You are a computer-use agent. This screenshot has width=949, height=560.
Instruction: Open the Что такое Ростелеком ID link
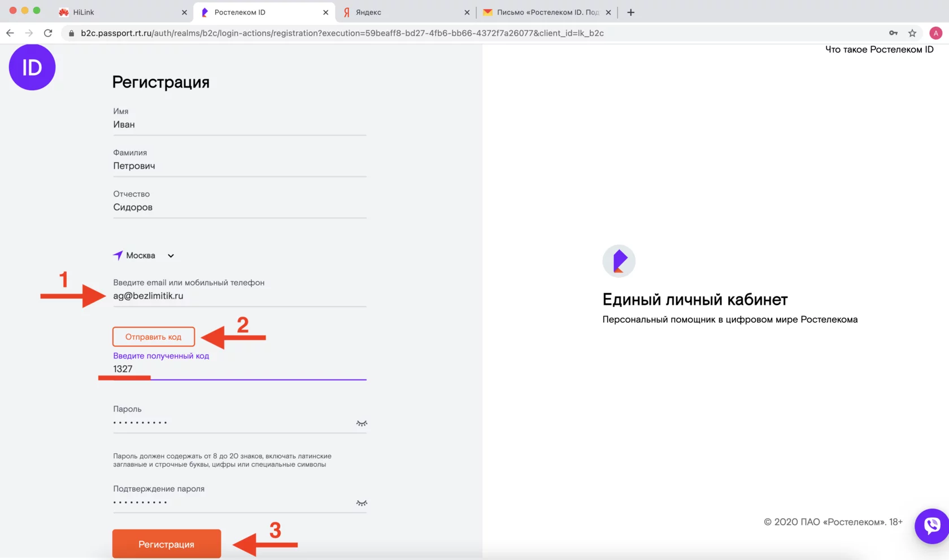click(x=879, y=50)
